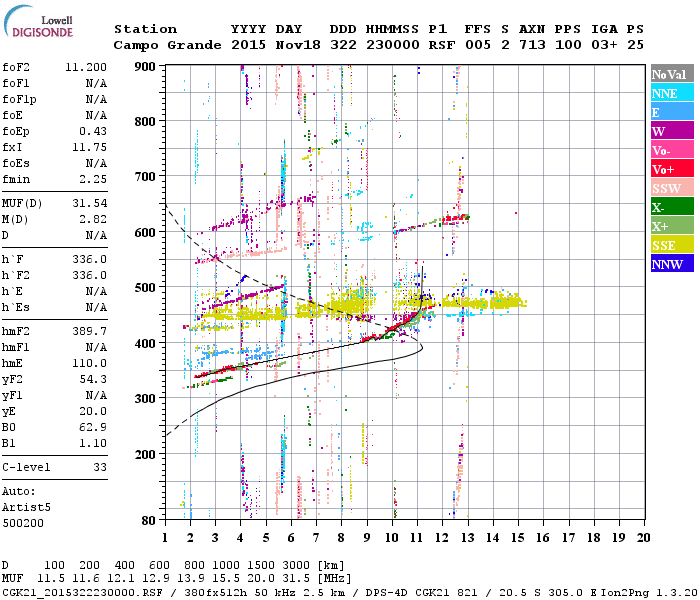Click the B1 value 1.10

point(93,443)
